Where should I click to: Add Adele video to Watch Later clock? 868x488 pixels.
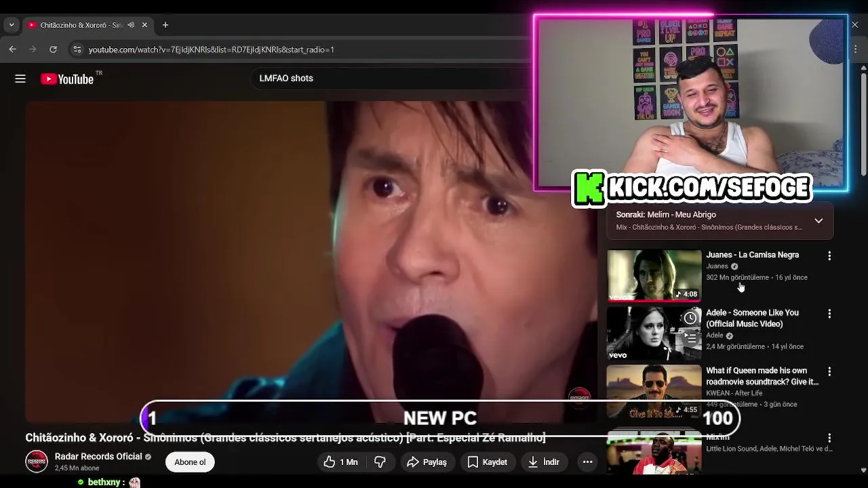[690, 318]
